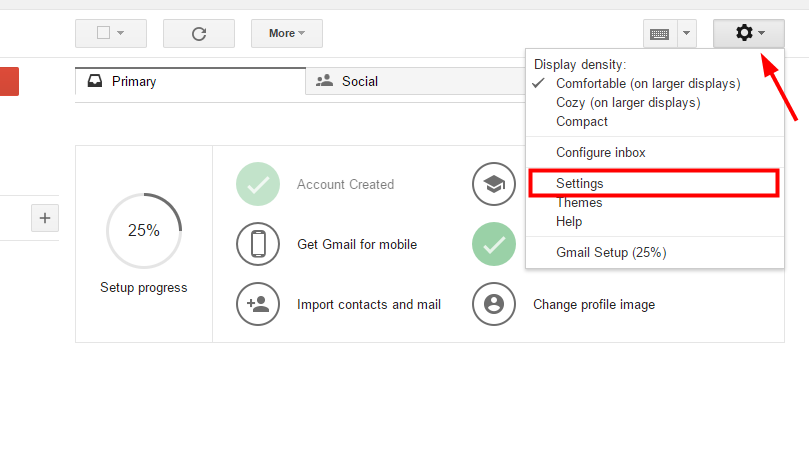Open Themes from the menu
The width and height of the screenshot is (809, 451).
point(579,203)
